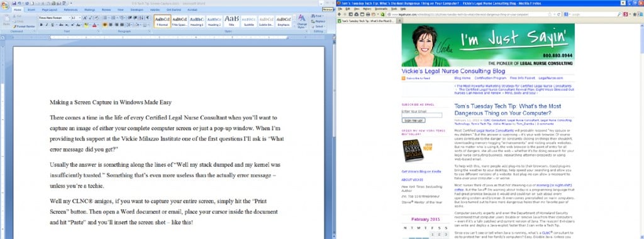
Task: Click Firefox back arrow button
Action: [339, 14]
